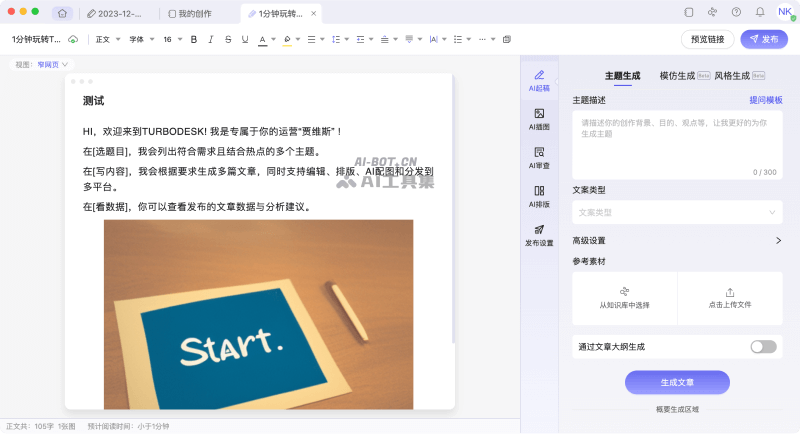800x434 pixels.
Task: Select the AI排版 layout tool
Action: [539, 195]
